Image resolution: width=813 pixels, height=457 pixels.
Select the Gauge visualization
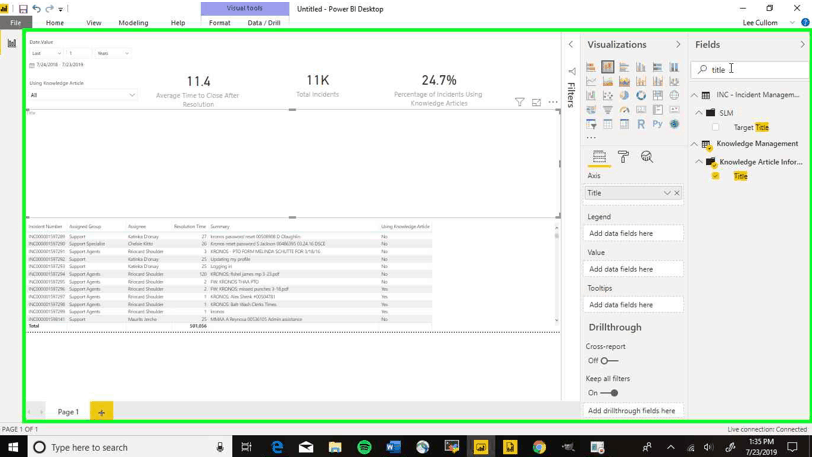coord(624,110)
